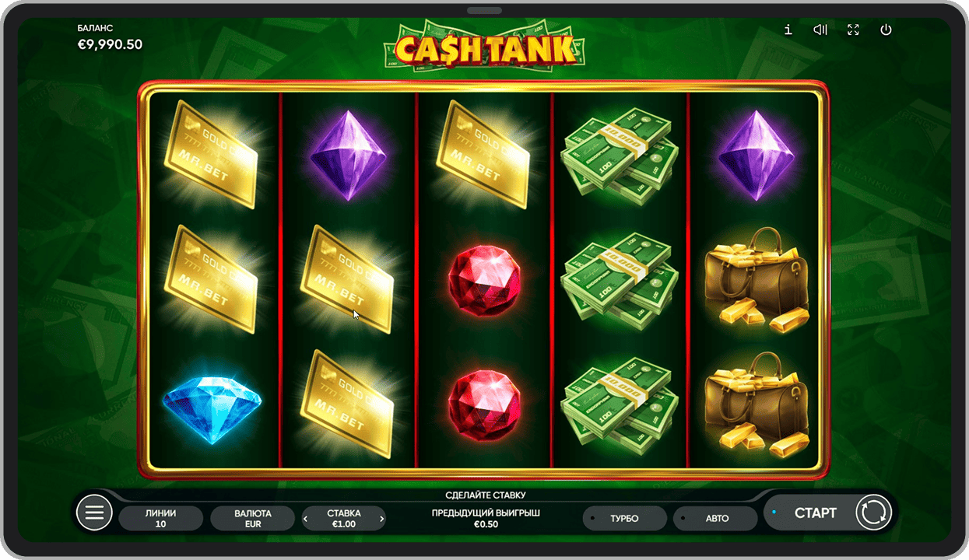Click the circular spin arrows icon
Screen dimensions: 969x560
coord(873,513)
